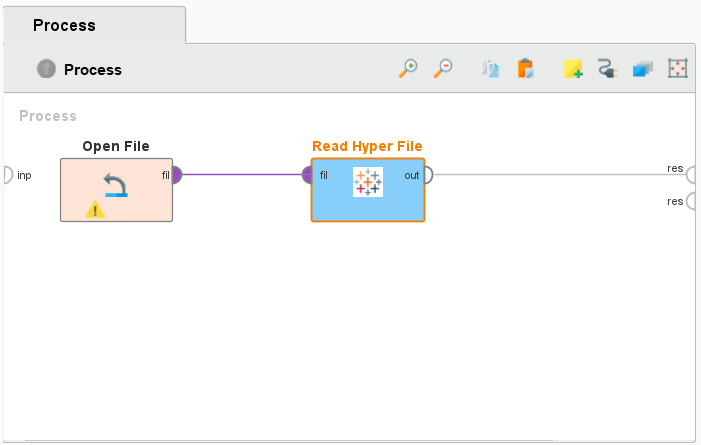Click the paste clipboard icon
This screenshot has height=445, width=701.
point(525,69)
